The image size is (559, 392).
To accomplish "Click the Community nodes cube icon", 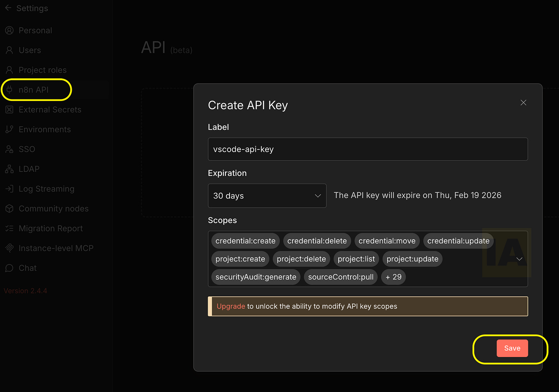I will [9, 208].
